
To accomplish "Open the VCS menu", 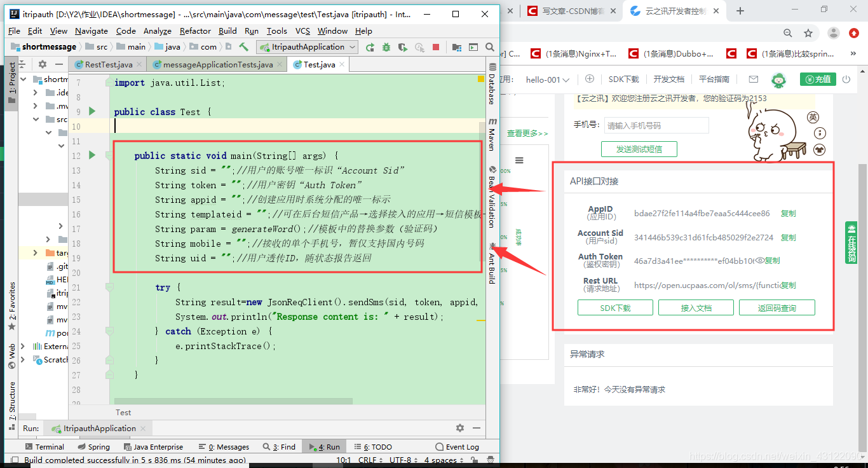I will coord(302,31).
